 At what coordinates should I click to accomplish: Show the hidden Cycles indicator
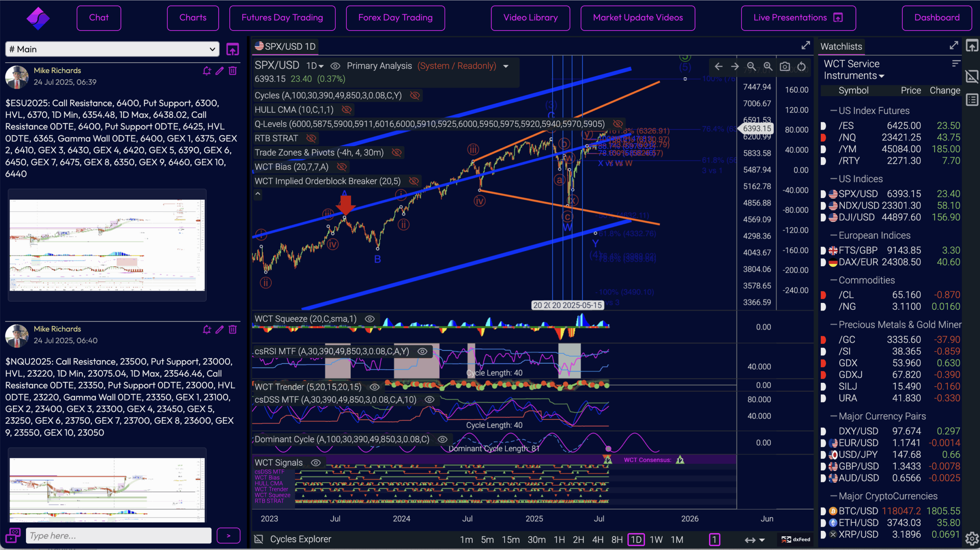coord(415,95)
